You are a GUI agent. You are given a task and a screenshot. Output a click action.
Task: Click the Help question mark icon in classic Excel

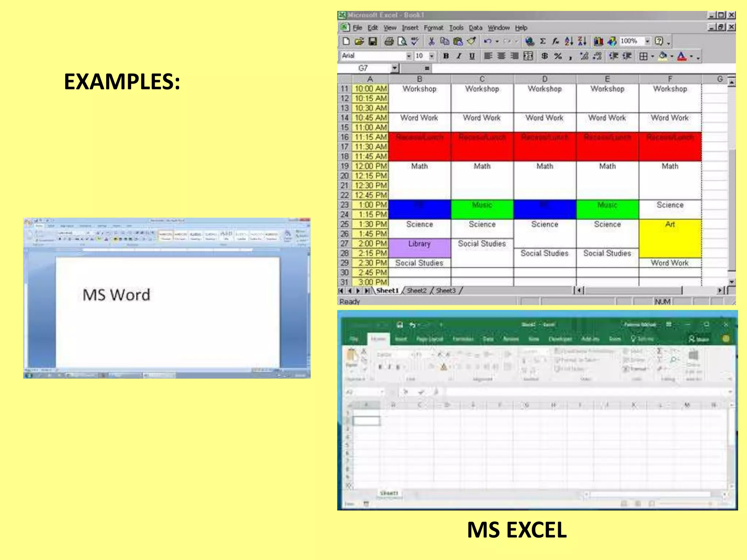click(659, 41)
